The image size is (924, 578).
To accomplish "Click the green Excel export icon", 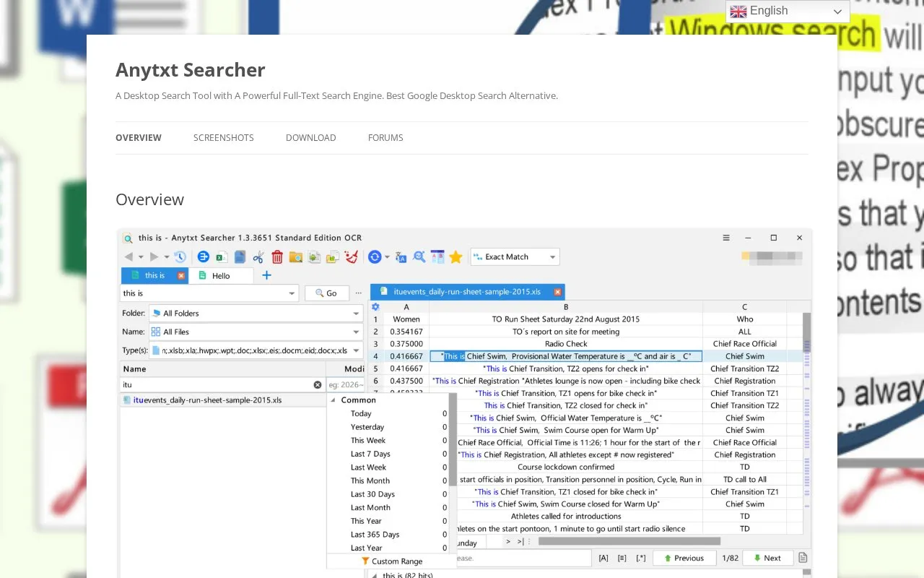I will tap(222, 257).
